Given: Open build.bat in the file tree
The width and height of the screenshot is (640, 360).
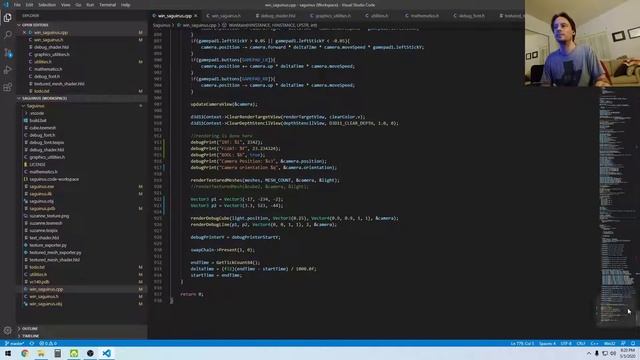Looking at the screenshot, I should click(38, 120).
